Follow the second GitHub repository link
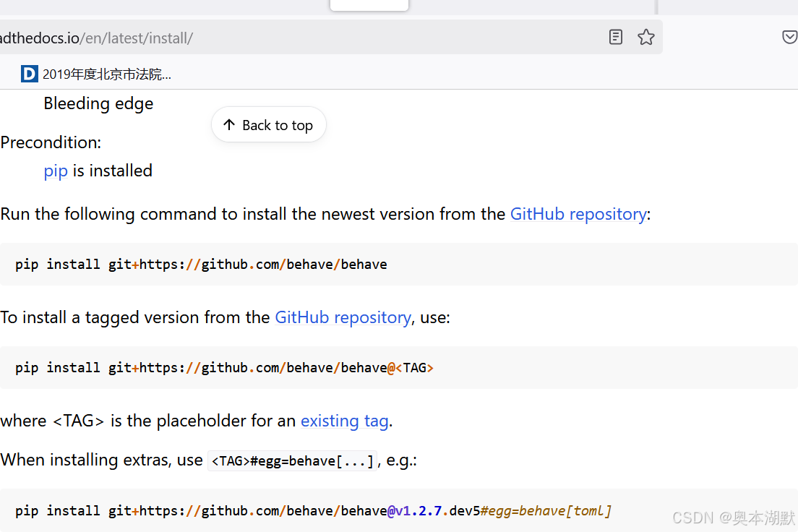This screenshot has height=532, width=798. tap(343, 317)
